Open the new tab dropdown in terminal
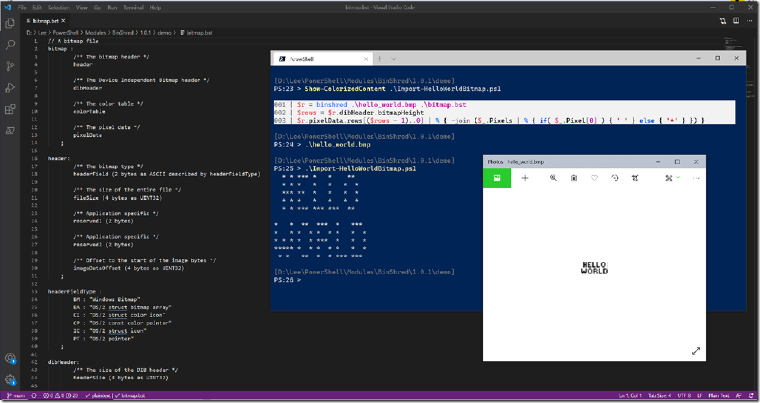Viewport: 760px width, 403px height. (394, 59)
